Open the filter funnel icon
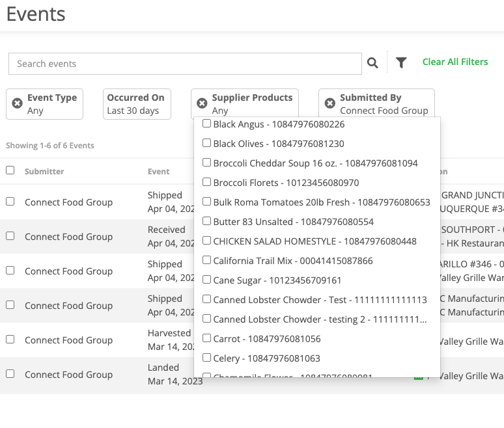This screenshot has width=504, height=428. pos(401,63)
